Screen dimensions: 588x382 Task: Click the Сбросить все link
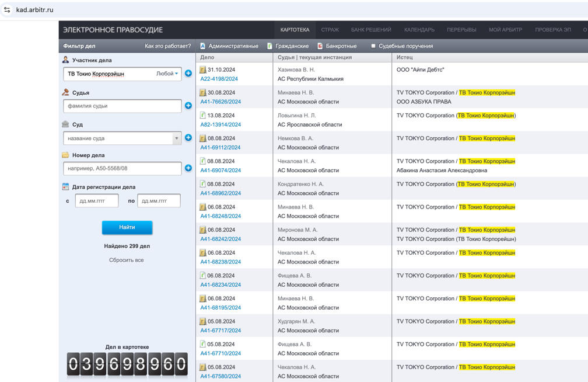(127, 260)
